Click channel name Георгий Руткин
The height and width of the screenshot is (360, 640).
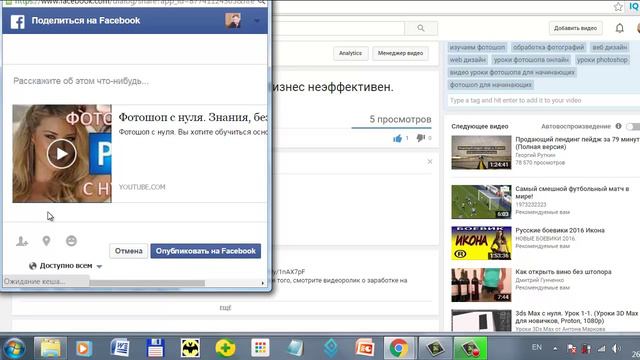coord(535,155)
